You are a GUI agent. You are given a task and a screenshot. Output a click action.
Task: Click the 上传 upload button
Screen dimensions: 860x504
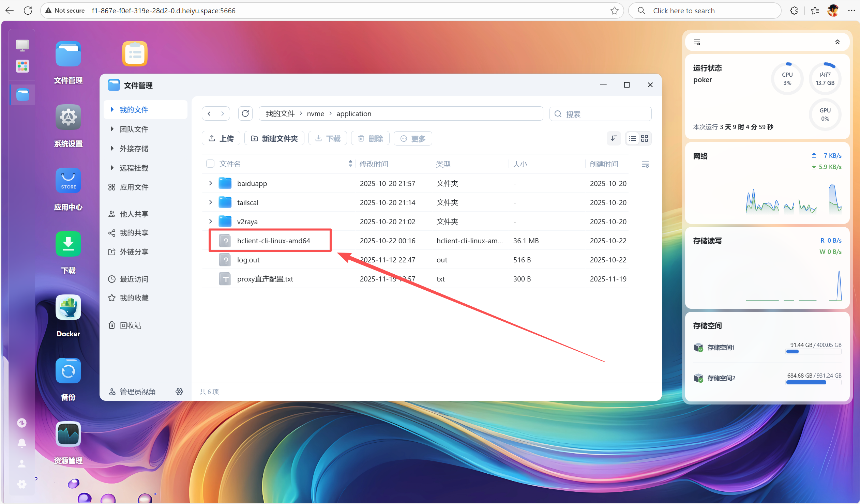[221, 139]
